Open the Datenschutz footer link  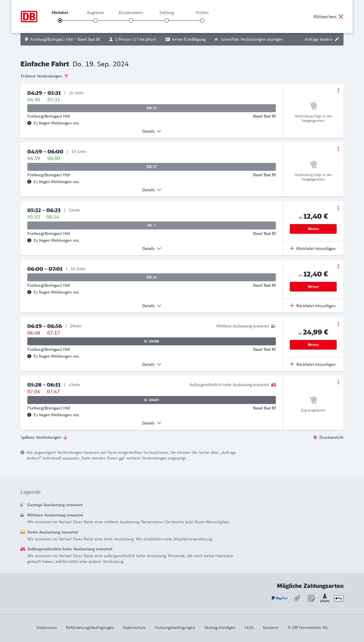[134, 627]
